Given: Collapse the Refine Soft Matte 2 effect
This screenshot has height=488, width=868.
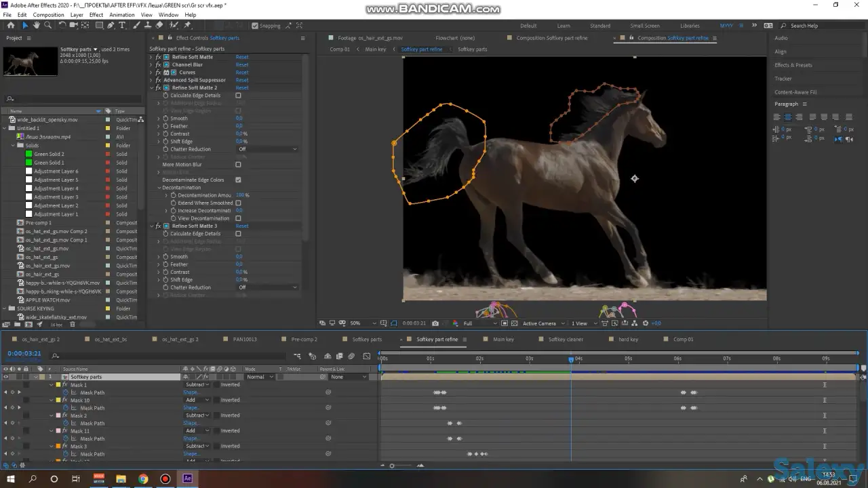Looking at the screenshot, I should click(x=152, y=87).
